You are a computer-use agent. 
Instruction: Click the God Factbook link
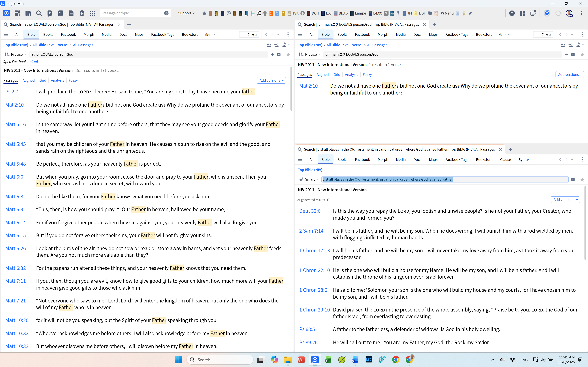pos(34,62)
